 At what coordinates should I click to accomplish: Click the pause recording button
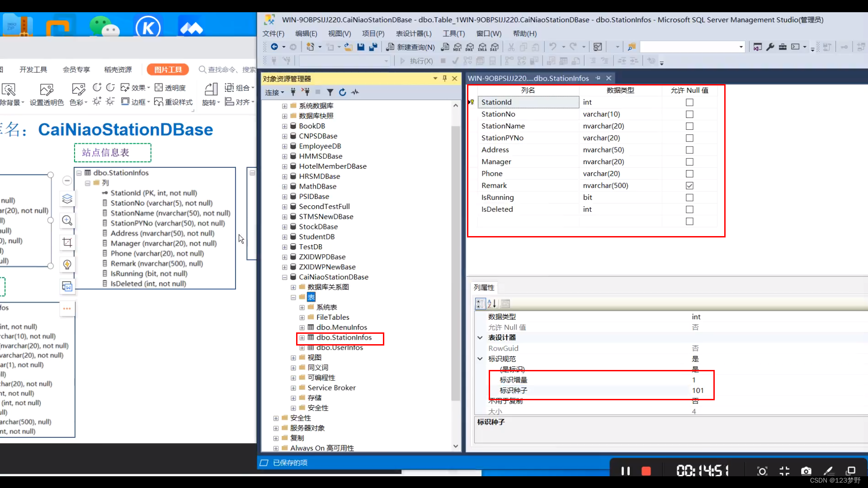626,471
